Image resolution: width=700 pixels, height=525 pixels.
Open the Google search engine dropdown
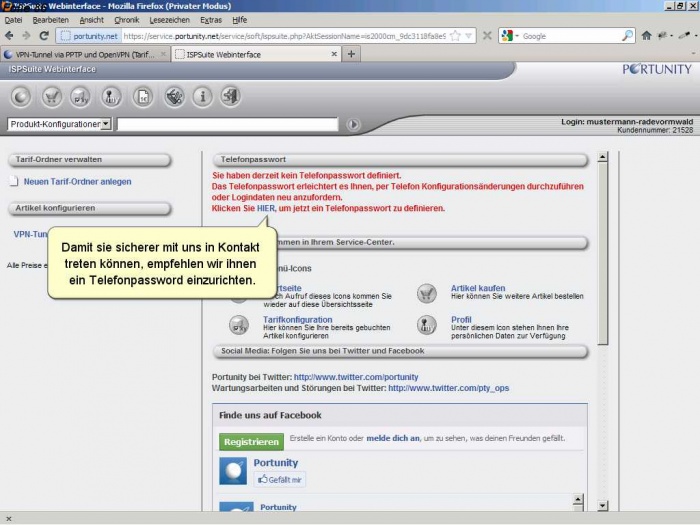pyautogui.click(x=510, y=35)
